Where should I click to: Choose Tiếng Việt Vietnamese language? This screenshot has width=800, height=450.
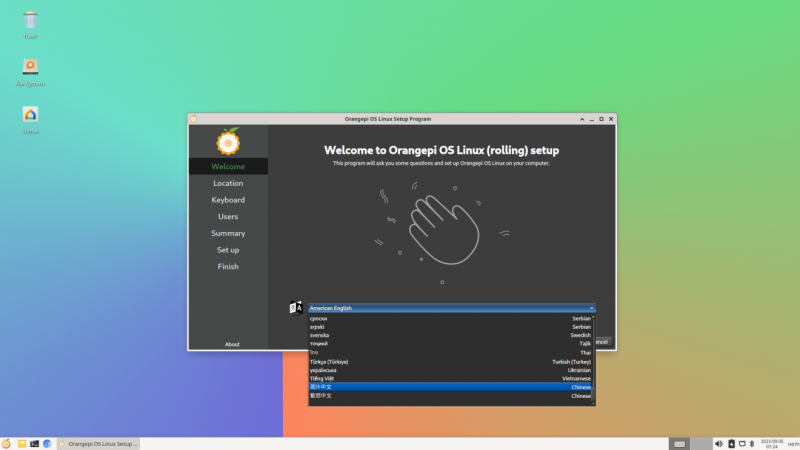(x=450, y=379)
